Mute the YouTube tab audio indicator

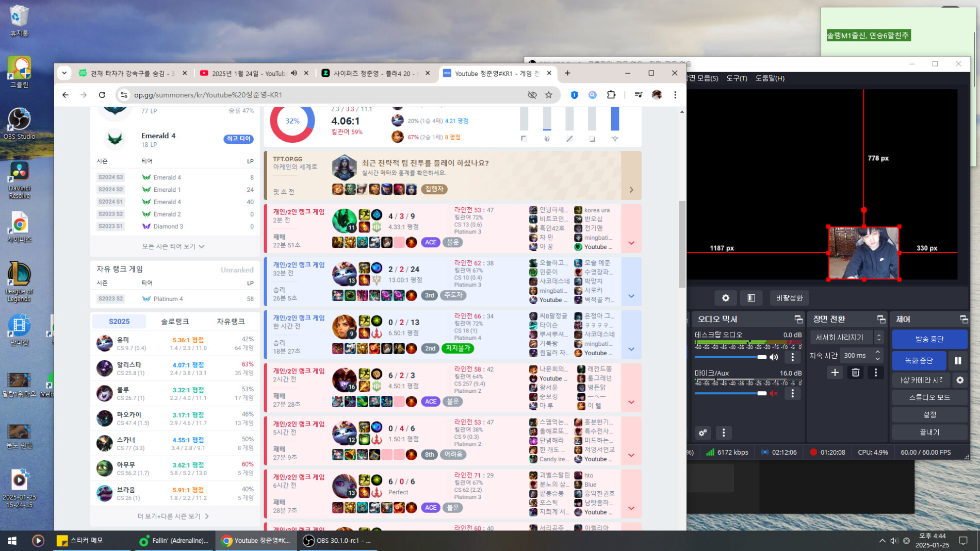tap(294, 73)
